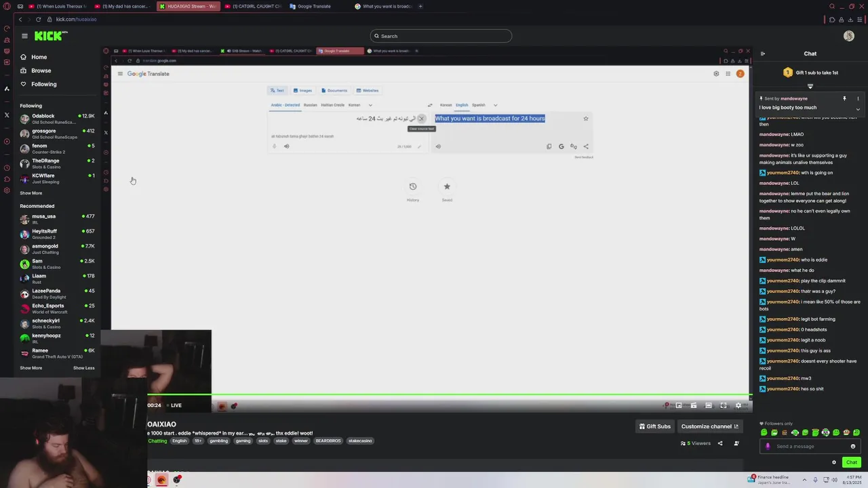Select the stakecasino tag
This screenshot has height=488, width=868.
tap(360, 441)
